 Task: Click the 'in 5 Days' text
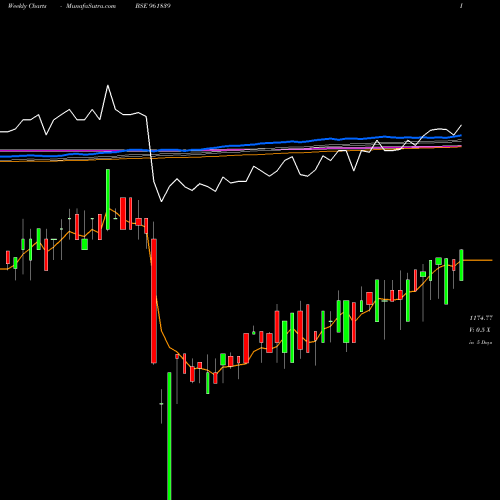[481, 342]
